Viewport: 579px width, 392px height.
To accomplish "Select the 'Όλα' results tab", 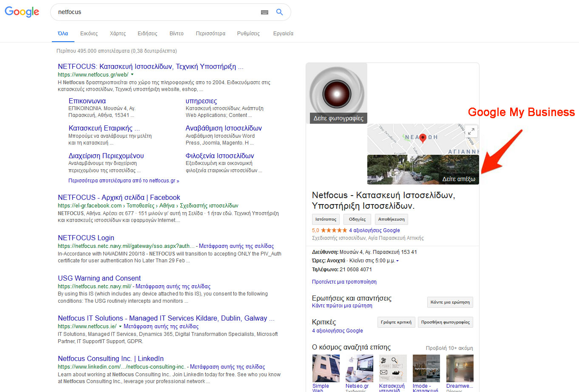I will (x=63, y=34).
